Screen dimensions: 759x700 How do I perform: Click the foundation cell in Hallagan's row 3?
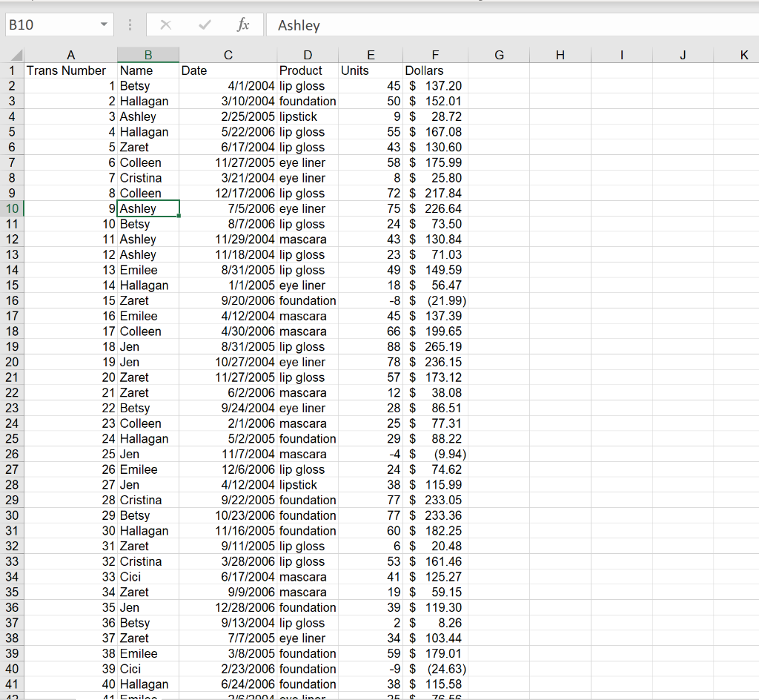306,101
